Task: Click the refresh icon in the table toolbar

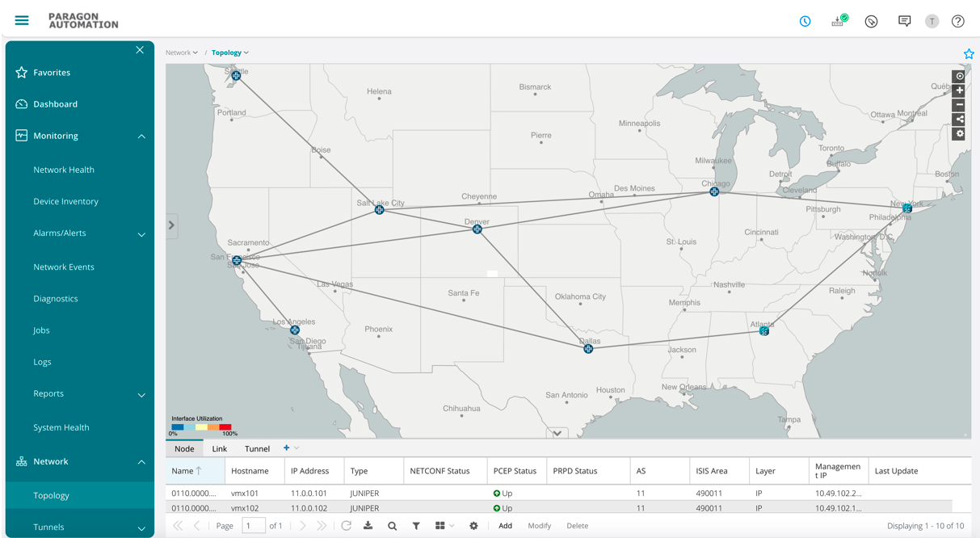Action: point(347,525)
